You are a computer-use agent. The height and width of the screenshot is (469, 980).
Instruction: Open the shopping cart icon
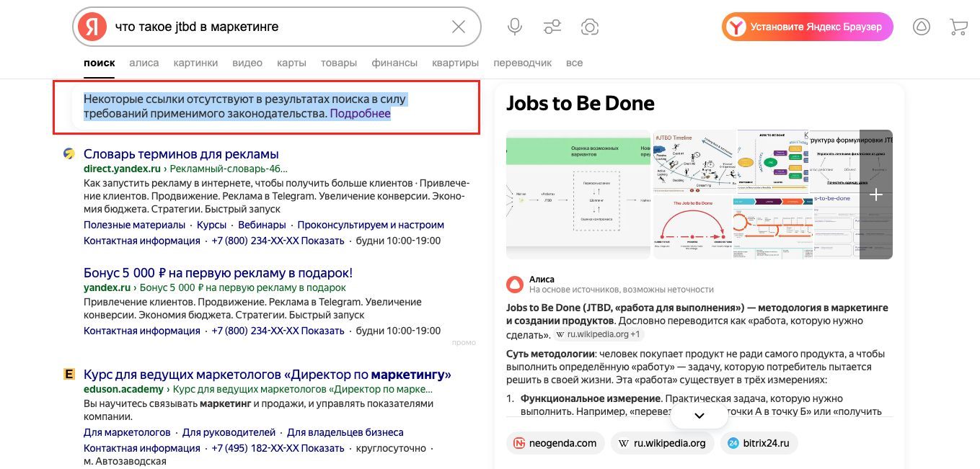[x=958, y=26]
